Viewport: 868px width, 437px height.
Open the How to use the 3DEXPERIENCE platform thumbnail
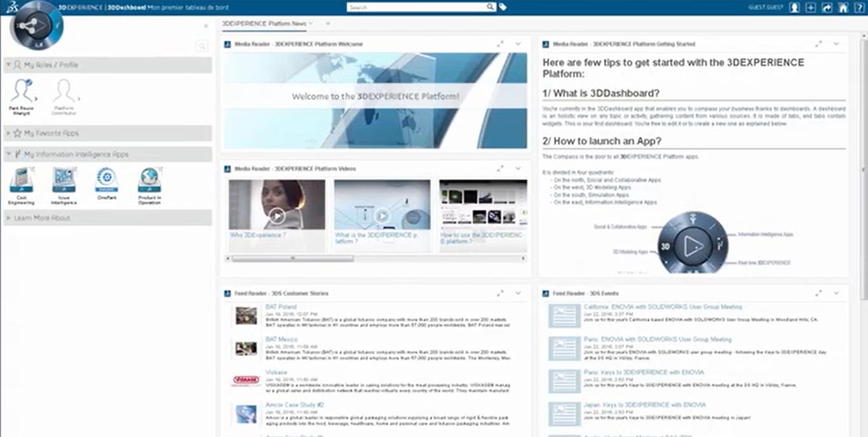[483, 205]
